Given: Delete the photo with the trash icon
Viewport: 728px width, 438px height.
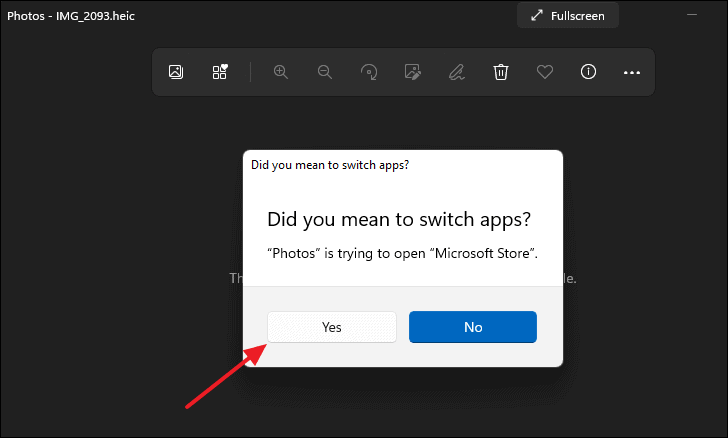Looking at the screenshot, I should pyautogui.click(x=500, y=72).
